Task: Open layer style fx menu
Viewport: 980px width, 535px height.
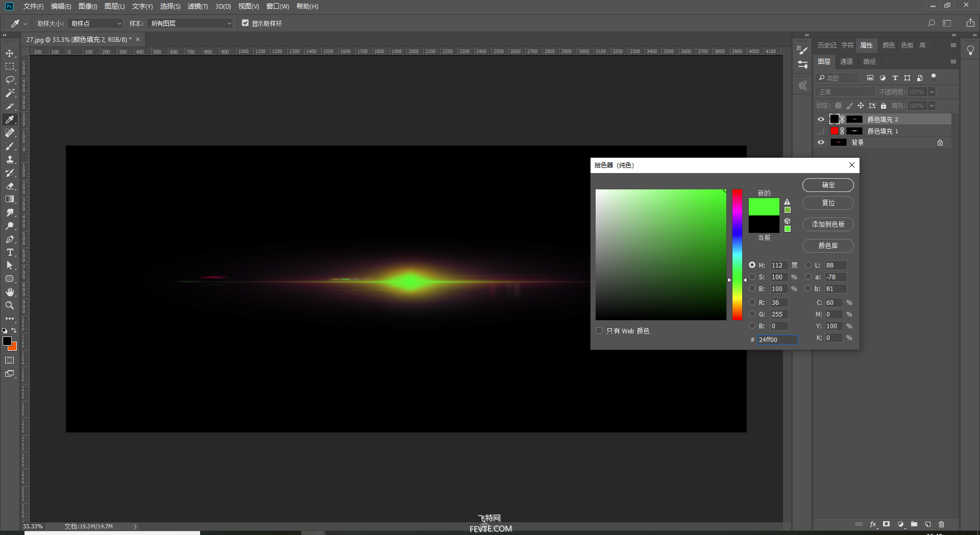Action: click(x=873, y=524)
